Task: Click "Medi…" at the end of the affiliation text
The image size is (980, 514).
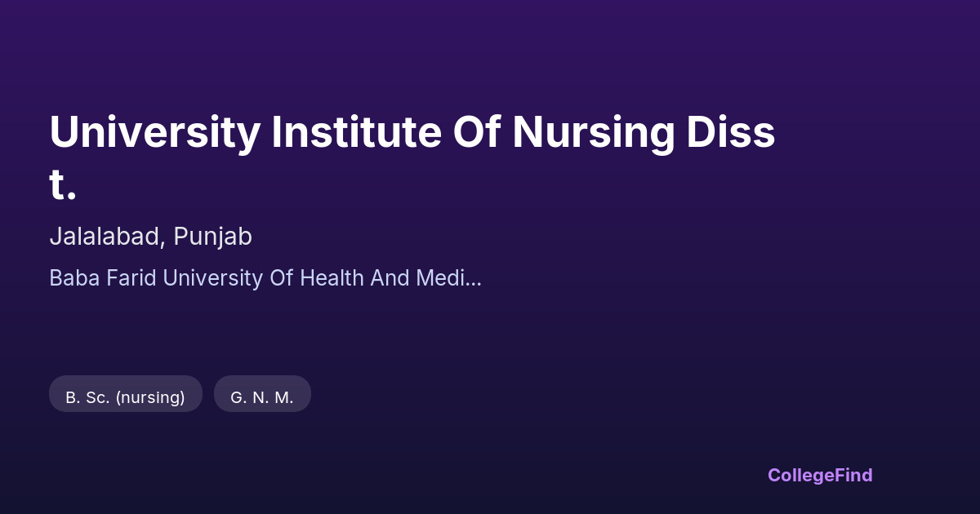Action: click(x=460, y=278)
